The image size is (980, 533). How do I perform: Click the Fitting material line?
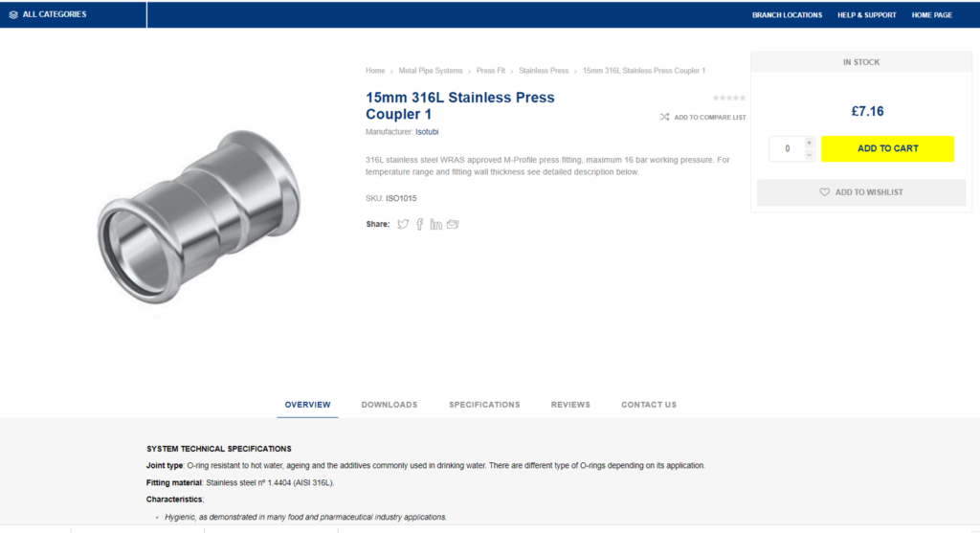coord(240,482)
